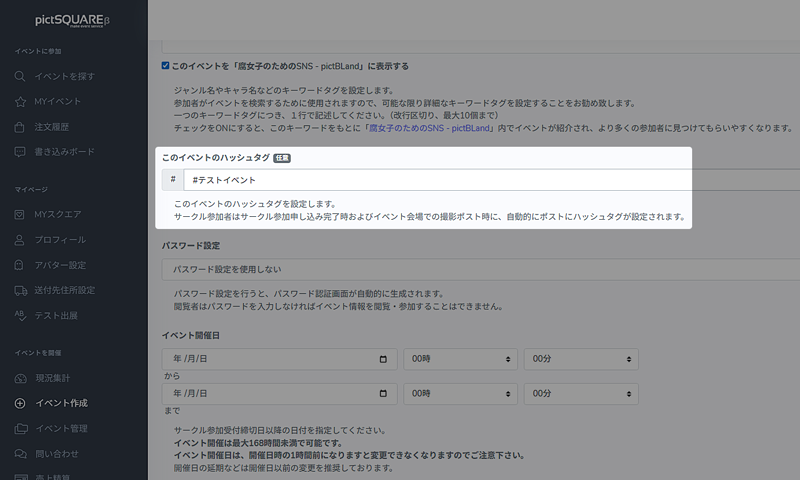Click the アバター設定 shirt icon
This screenshot has height=480, width=800.
(x=21, y=265)
